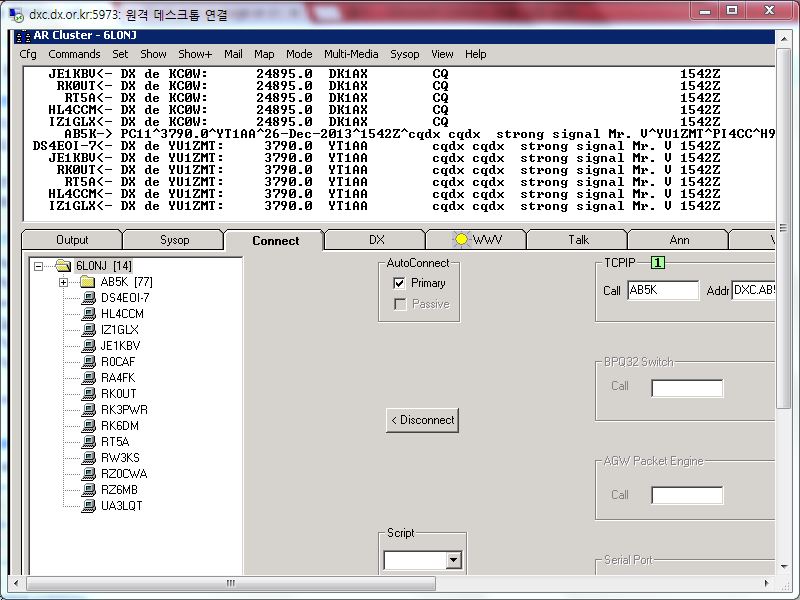This screenshot has width=800, height=600.
Task: Click the remote desktop connection title icon
Action: [16, 14]
